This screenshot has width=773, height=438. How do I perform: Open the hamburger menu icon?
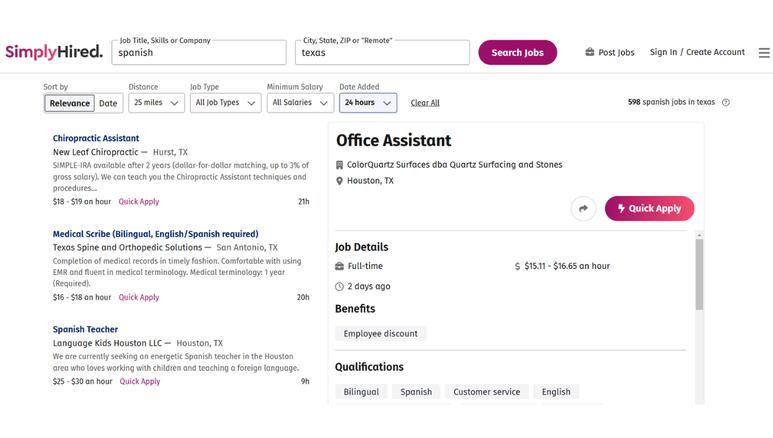[764, 52]
